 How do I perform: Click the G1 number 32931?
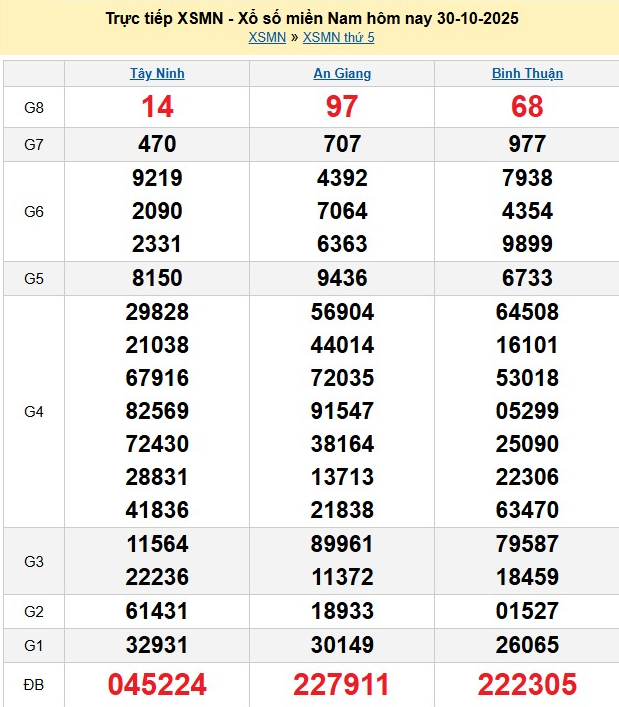[157, 644]
